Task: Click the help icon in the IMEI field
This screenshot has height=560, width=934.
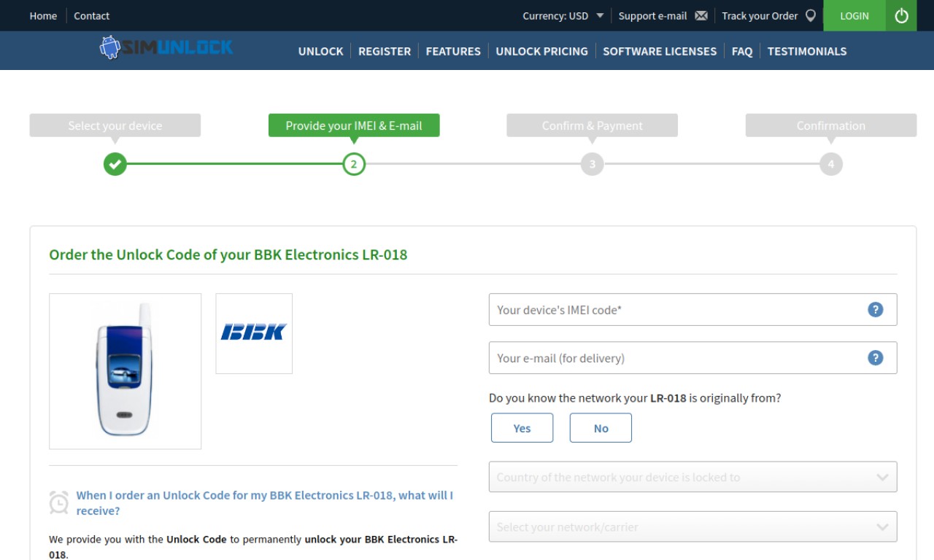Action: pyautogui.click(x=876, y=310)
